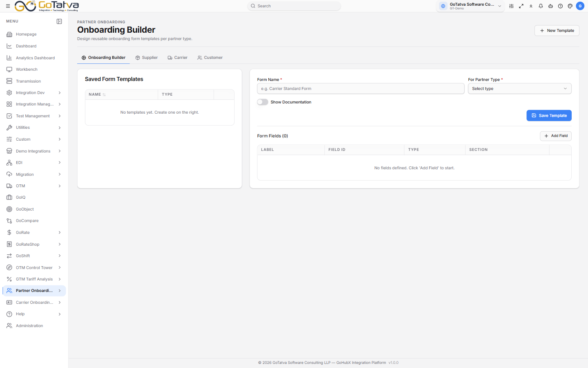Open the settings sliders icon in header
Viewport: 588px width, 368px height.
pyautogui.click(x=511, y=6)
